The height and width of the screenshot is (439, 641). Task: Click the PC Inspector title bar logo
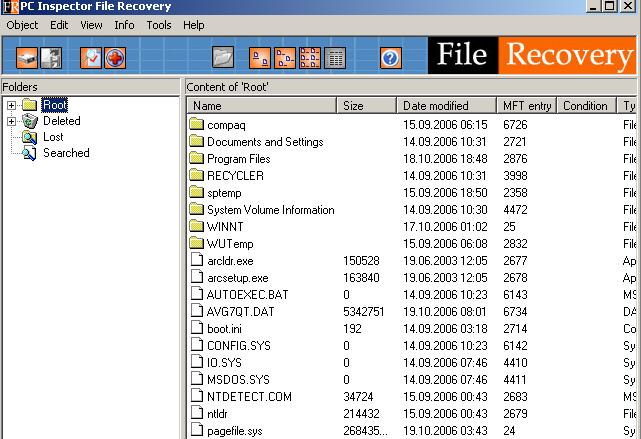tap(10, 7)
